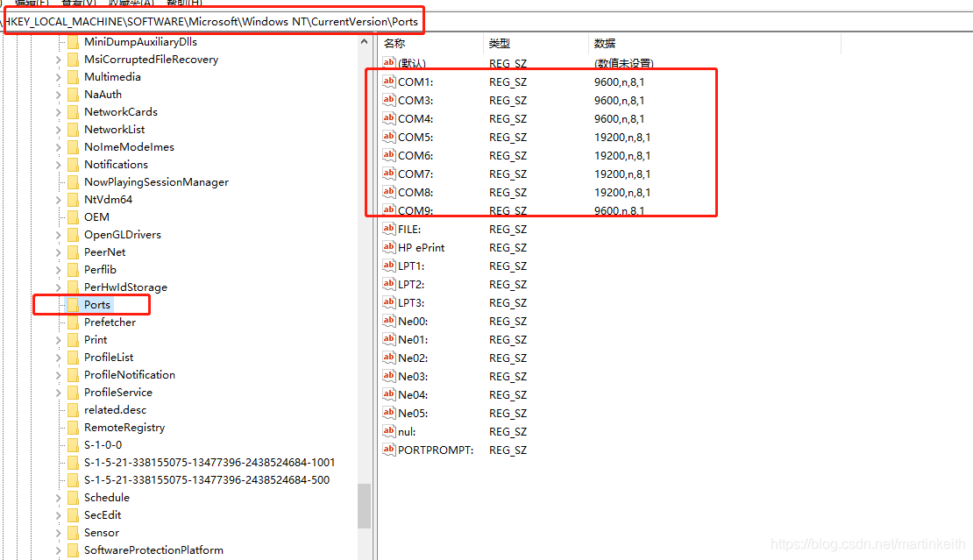Image resolution: width=973 pixels, height=560 pixels.
Task: Click COM5 data value 19200,n,8,1
Action: tap(622, 137)
